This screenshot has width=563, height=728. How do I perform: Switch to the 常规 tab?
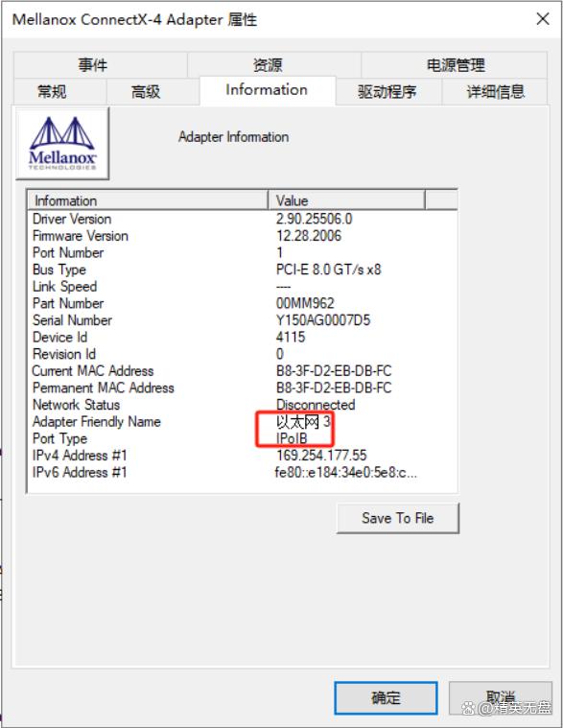60,91
